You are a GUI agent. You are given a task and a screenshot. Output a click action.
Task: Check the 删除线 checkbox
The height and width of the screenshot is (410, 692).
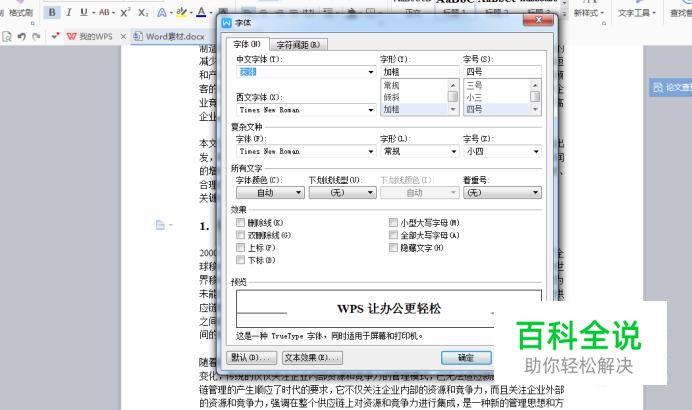point(241,222)
